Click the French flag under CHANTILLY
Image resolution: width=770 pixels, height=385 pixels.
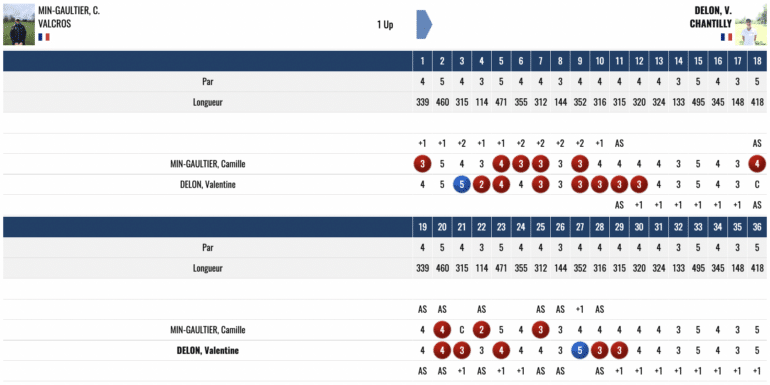pyautogui.click(x=726, y=37)
